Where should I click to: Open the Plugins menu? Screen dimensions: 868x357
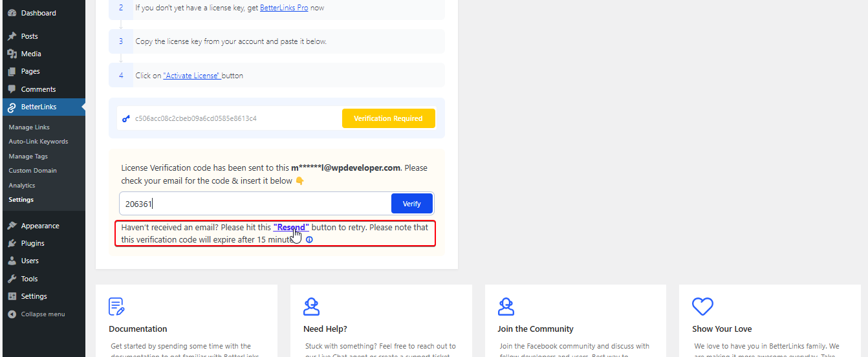click(43, 243)
